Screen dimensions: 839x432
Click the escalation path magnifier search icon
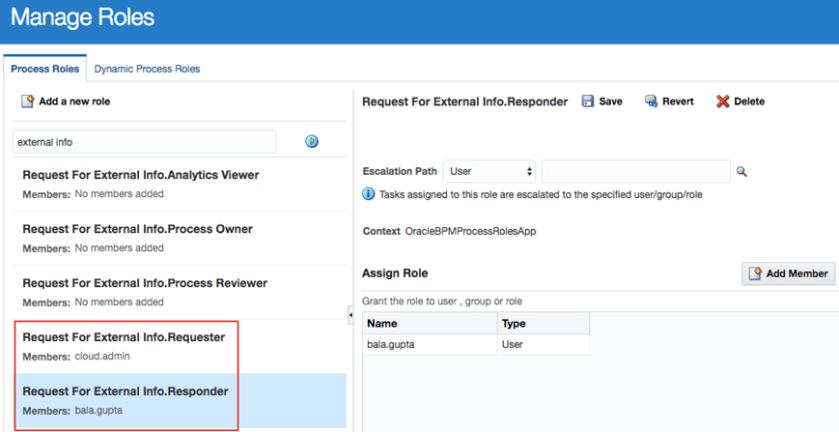[742, 172]
